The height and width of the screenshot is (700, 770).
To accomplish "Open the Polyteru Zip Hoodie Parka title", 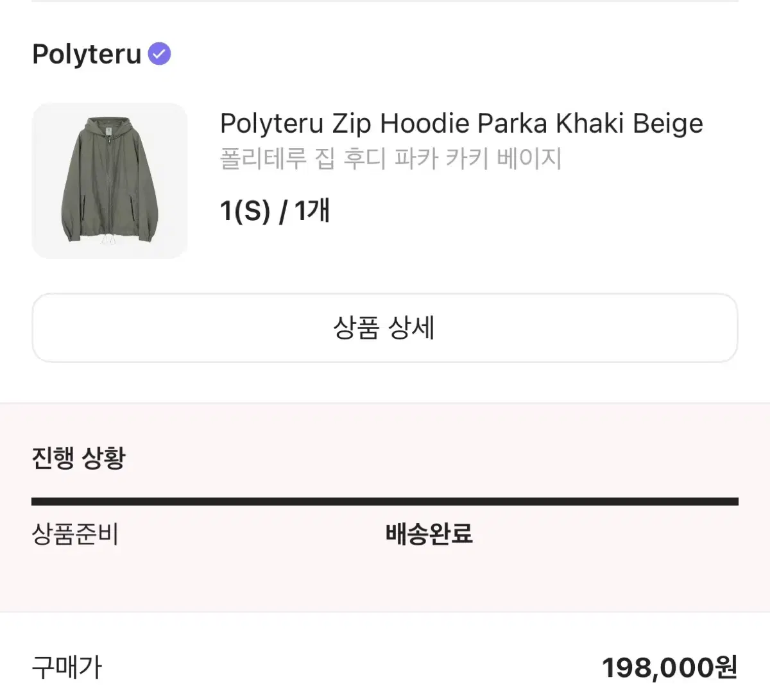I will click(461, 123).
